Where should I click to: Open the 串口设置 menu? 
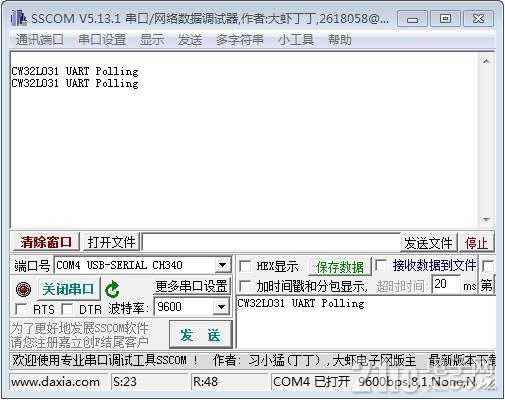[102, 40]
